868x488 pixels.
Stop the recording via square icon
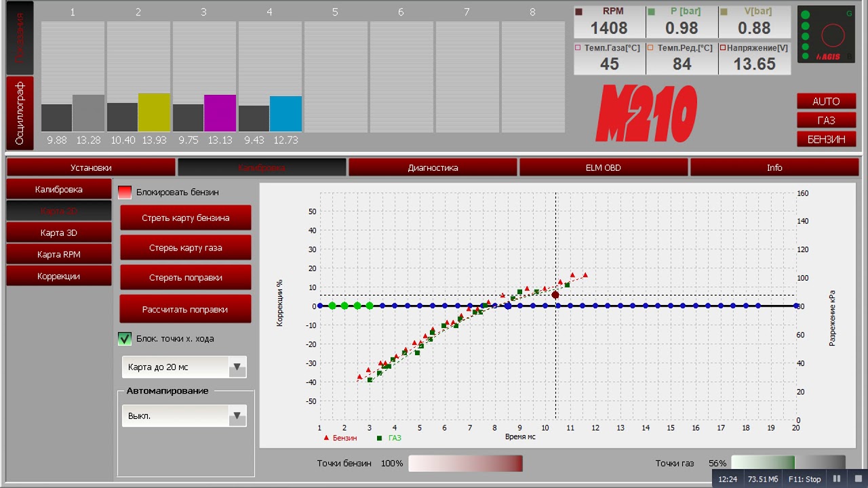(x=857, y=479)
